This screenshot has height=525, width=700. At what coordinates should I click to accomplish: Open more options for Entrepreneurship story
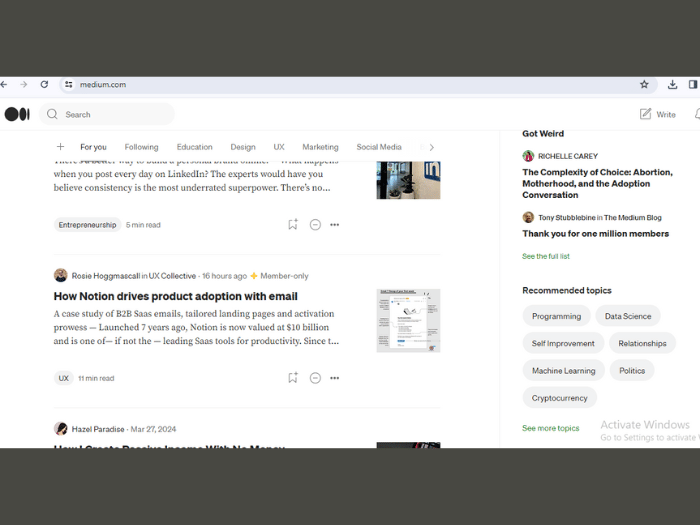click(x=334, y=225)
